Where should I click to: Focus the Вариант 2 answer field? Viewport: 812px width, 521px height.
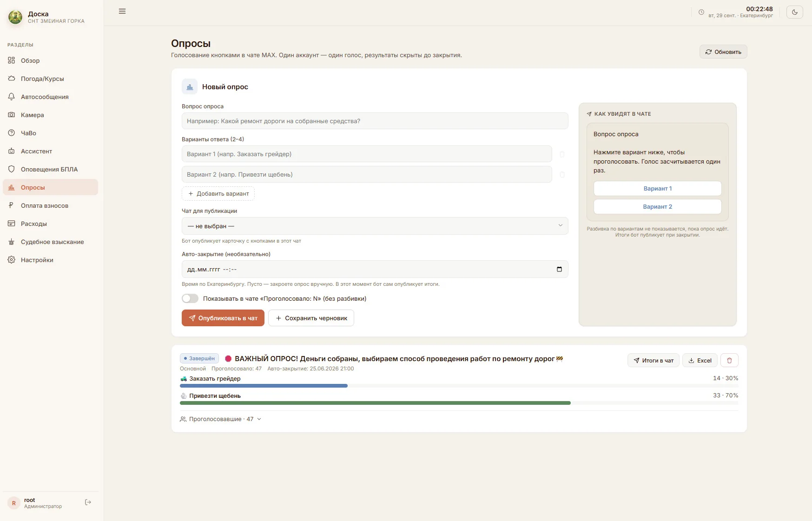(x=367, y=174)
